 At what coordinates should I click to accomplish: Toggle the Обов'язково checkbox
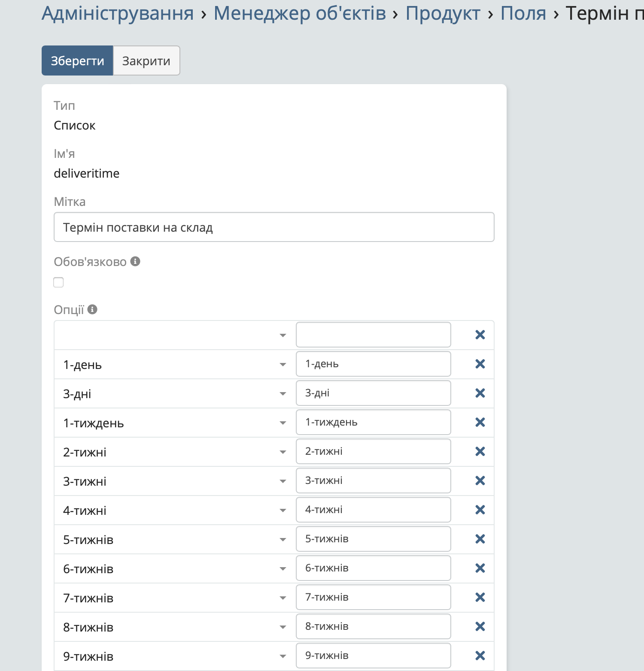pos(58,282)
